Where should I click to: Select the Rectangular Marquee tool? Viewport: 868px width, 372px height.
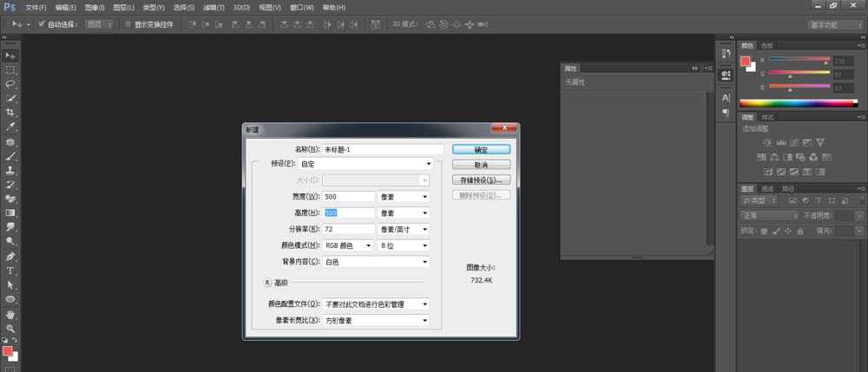pyautogui.click(x=10, y=69)
